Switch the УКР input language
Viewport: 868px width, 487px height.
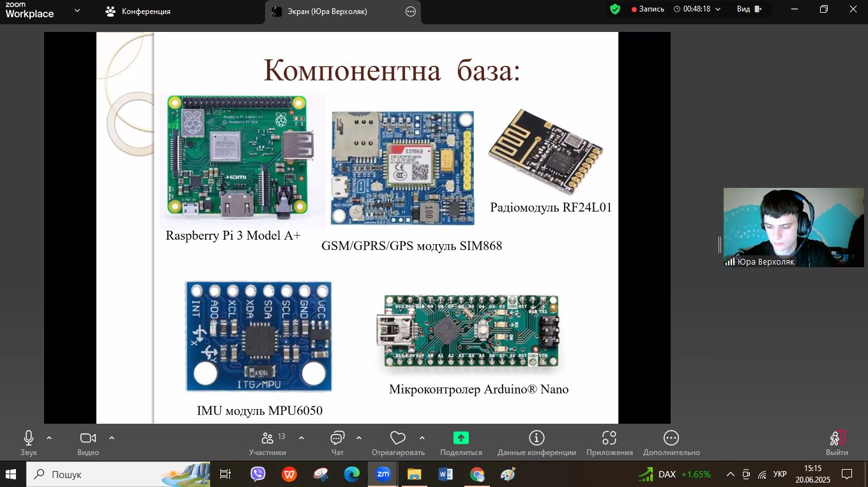tap(780, 474)
